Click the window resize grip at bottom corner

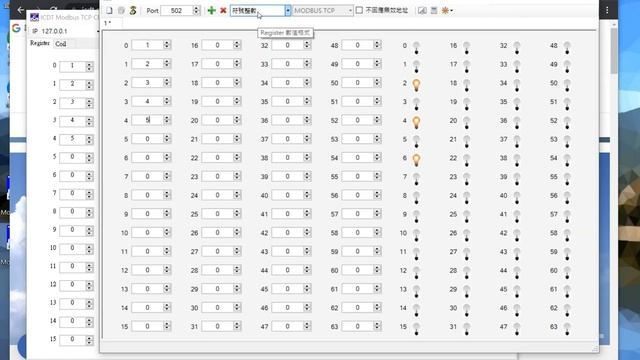tap(596, 349)
